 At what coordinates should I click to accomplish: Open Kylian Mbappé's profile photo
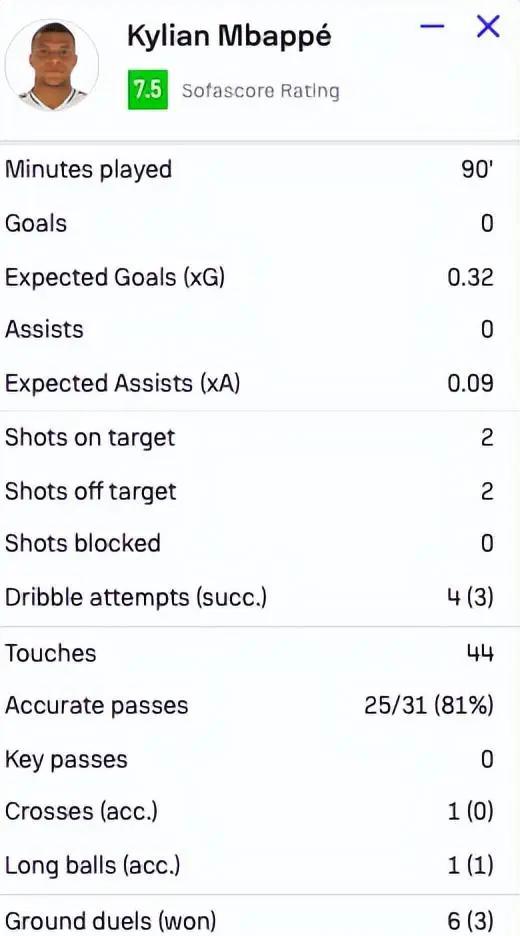(x=52, y=65)
